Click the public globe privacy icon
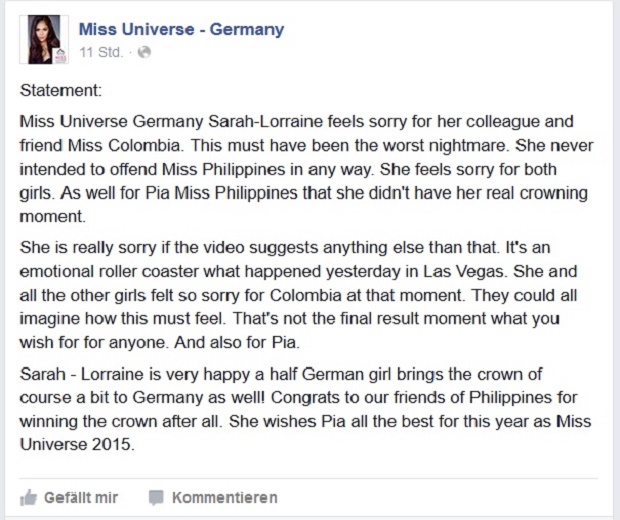 tap(144, 52)
